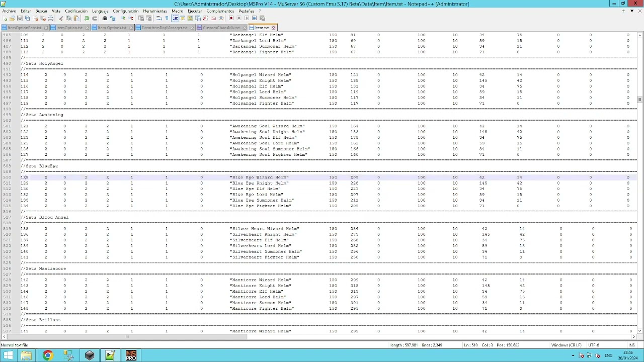Viewport: 644px width, 362px height.
Task: Switch to the ItemOptionRate.txt tab
Action: coord(25,28)
